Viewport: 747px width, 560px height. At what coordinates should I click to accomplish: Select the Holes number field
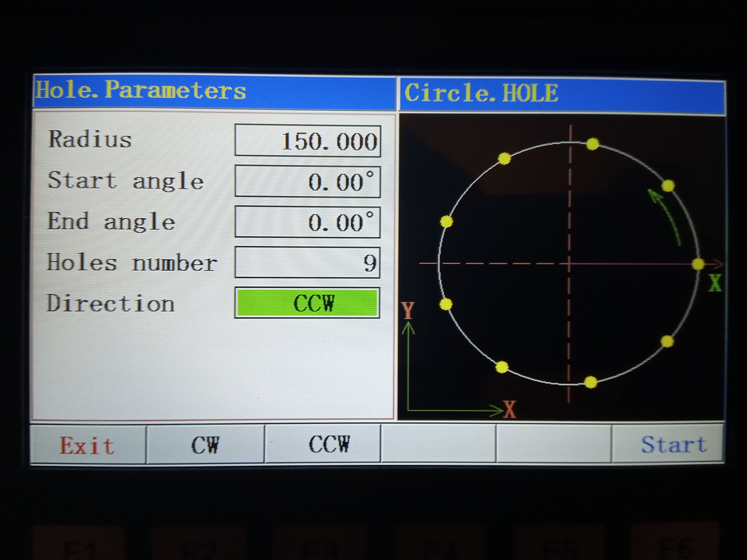click(308, 262)
